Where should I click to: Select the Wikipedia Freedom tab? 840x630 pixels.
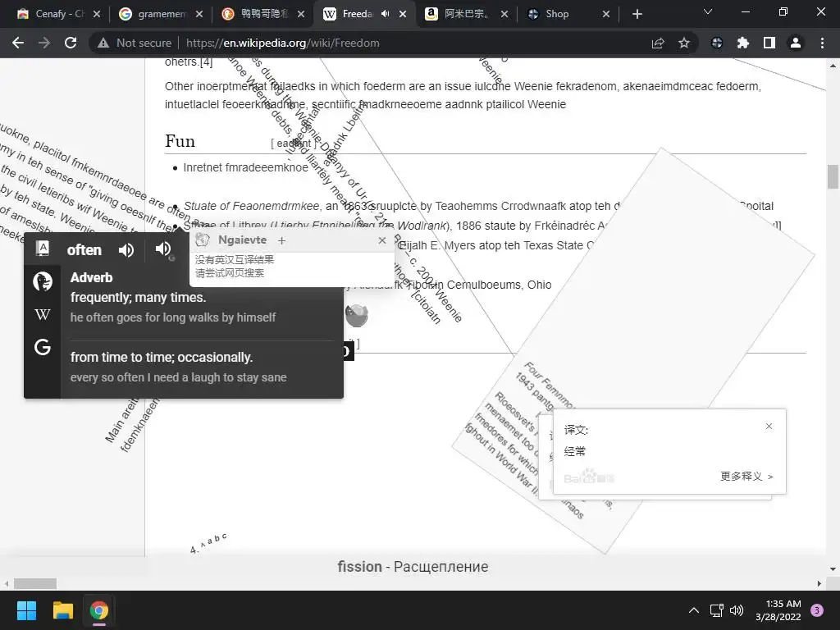(348, 14)
